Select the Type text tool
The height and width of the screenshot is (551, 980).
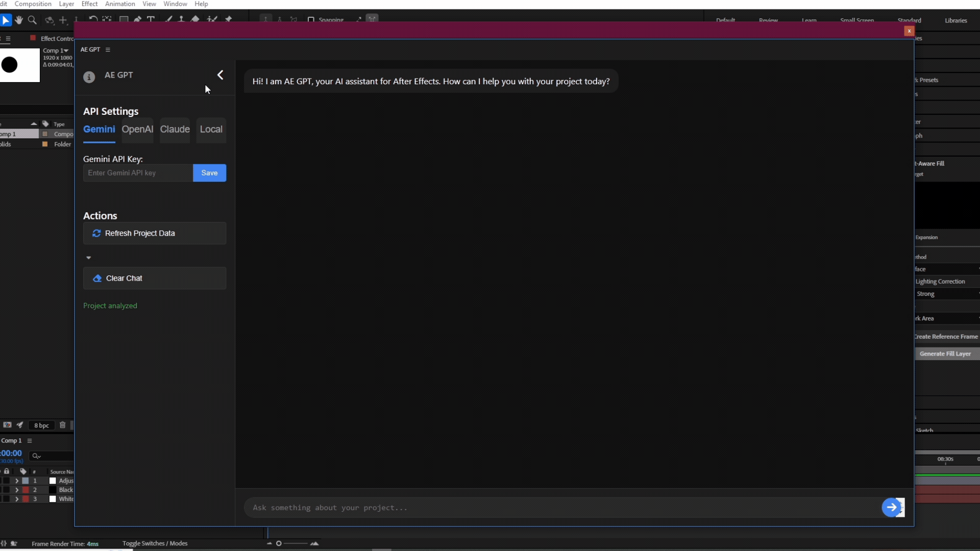tap(151, 19)
